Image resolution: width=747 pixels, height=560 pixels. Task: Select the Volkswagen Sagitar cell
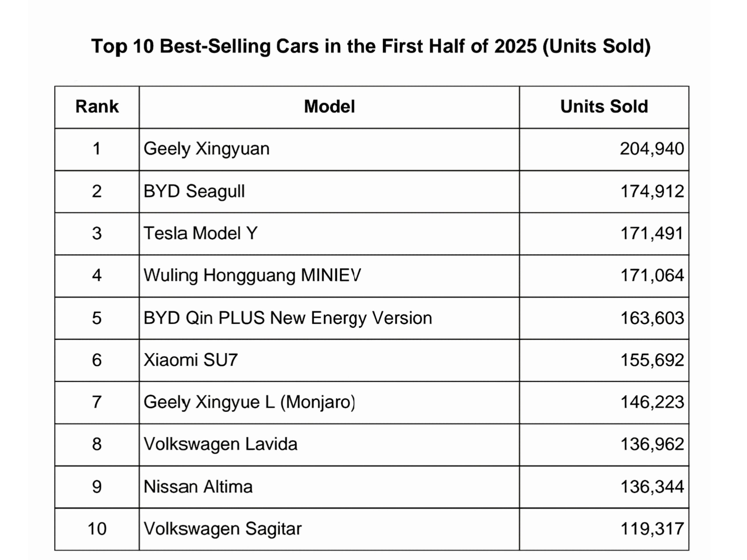[x=222, y=528]
